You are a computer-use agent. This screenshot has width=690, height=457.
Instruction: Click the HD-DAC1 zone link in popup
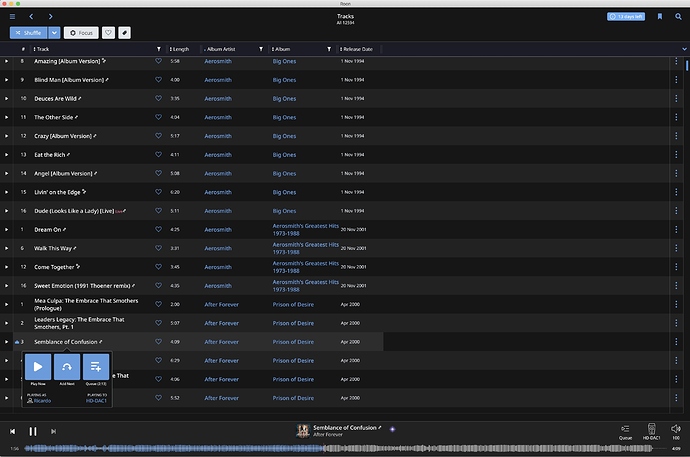pyautogui.click(x=96, y=401)
